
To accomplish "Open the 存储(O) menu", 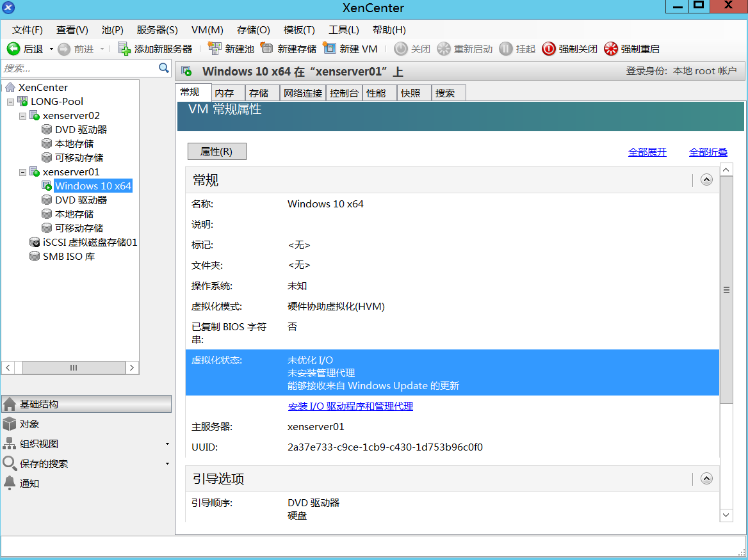I will coord(254,30).
